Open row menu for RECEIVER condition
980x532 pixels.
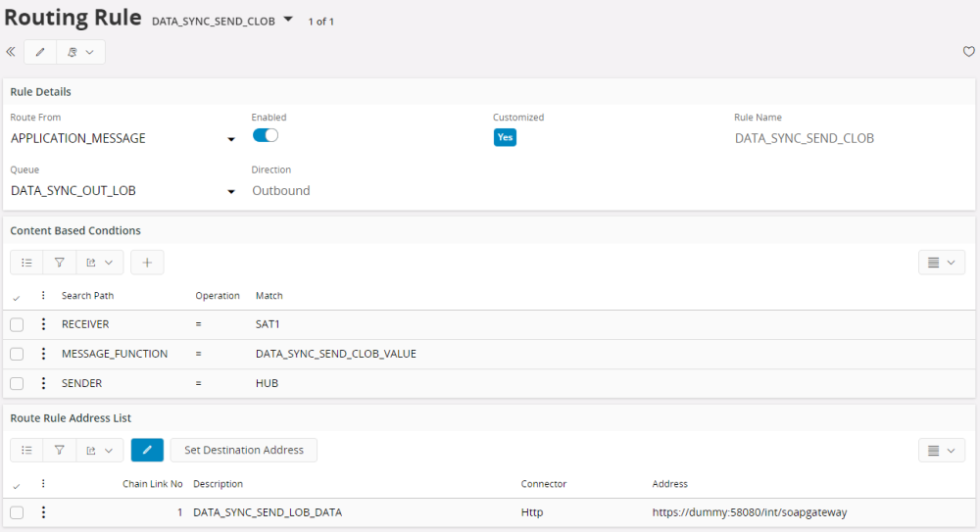[x=43, y=325]
